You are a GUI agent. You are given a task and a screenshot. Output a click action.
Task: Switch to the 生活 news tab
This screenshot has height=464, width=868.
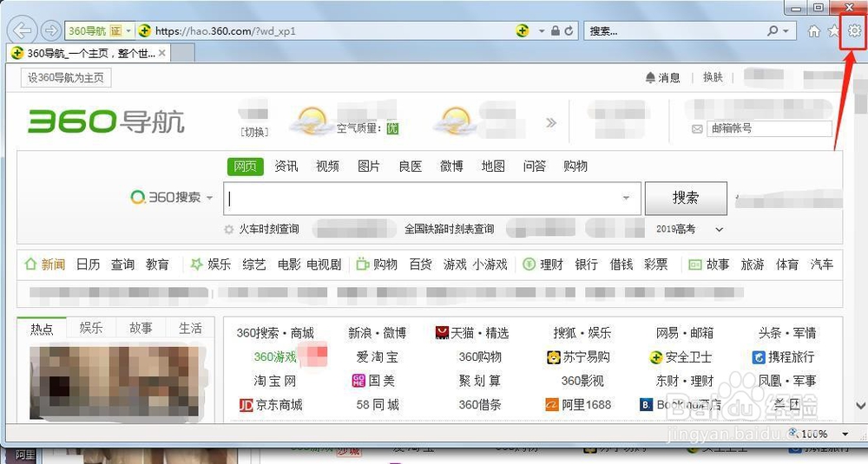[x=190, y=328]
